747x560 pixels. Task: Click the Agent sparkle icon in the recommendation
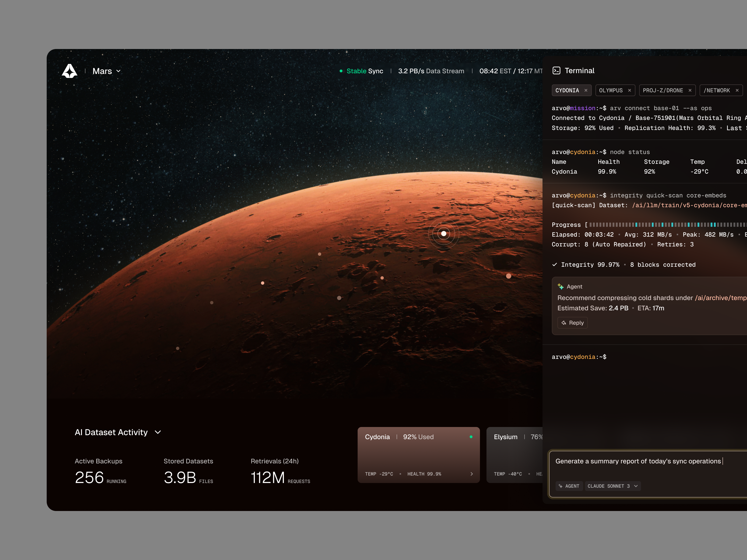[560, 287]
